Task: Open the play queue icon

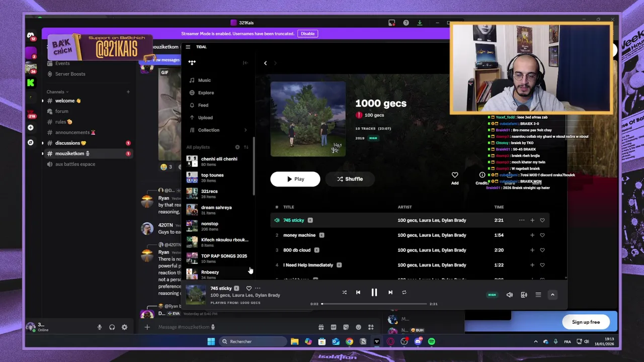Action: point(538,295)
